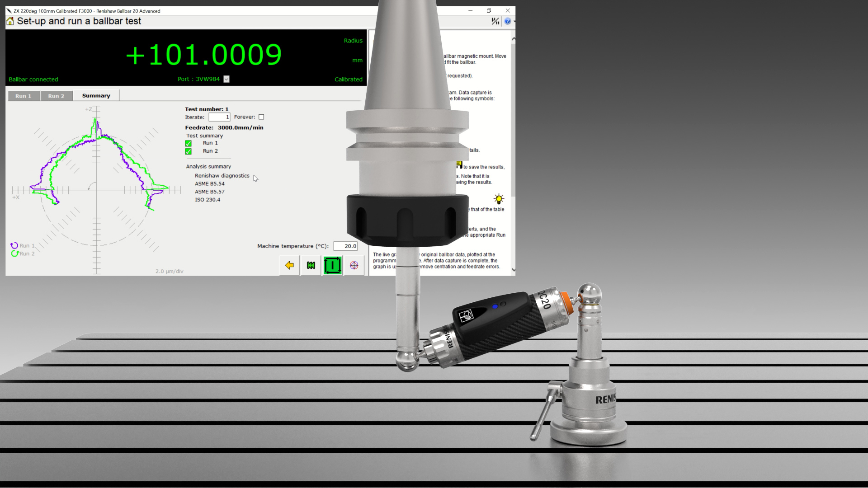Click the yellow save icon in the help pane
Viewport: 868px width, 488px height.
459,164
